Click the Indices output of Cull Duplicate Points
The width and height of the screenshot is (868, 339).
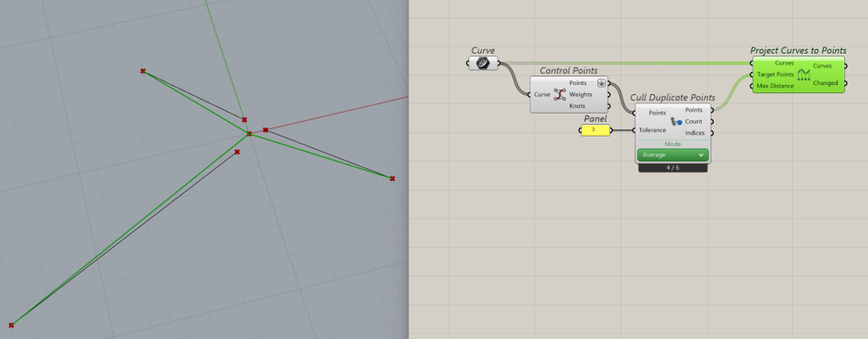point(694,133)
